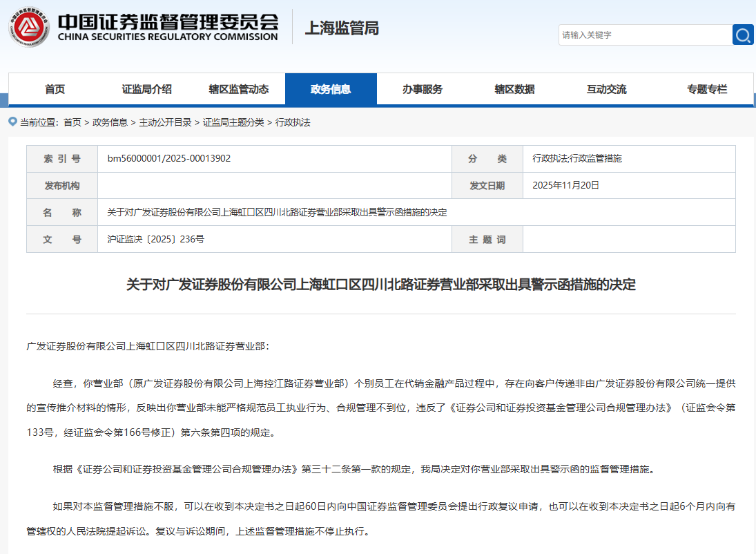This screenshot has width=756, height=554.
Task: Open the 首页 navigation tab
Action: [x=55, y=89]
